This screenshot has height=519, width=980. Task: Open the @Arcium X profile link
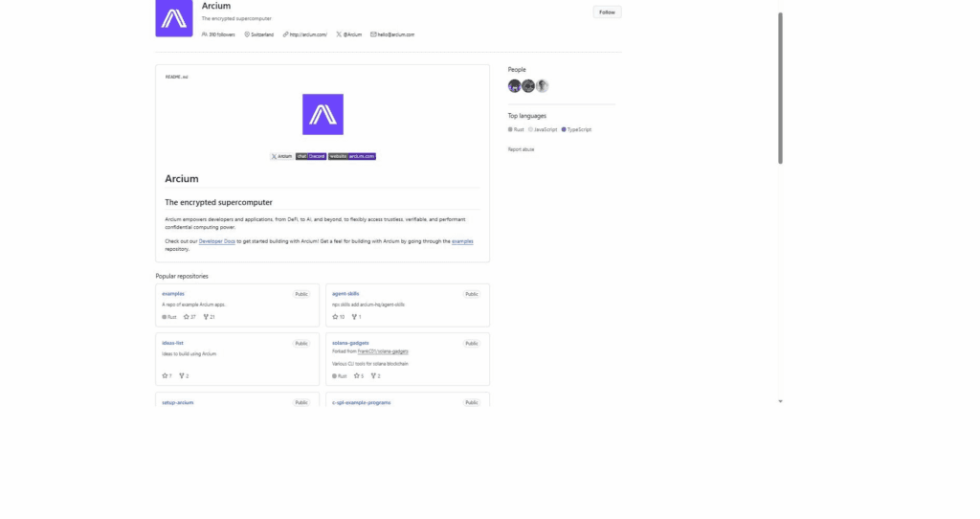(x=348, y=34)
